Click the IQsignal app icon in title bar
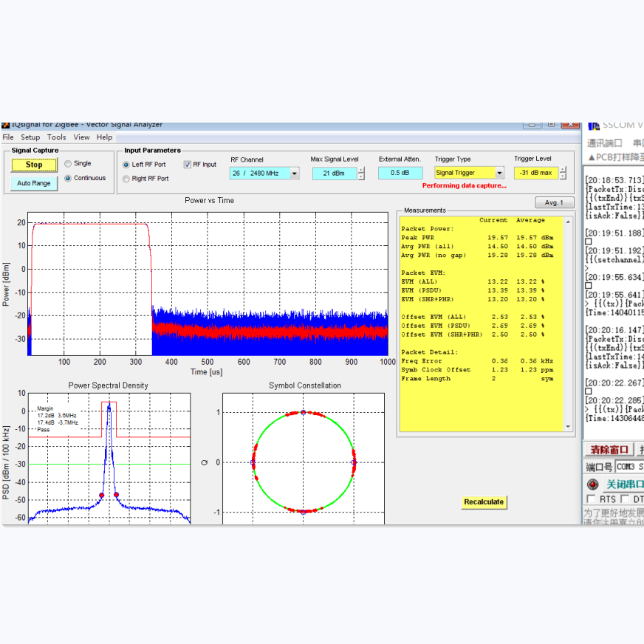This screenshot has height=644, width=644. (x=6, y=125)
